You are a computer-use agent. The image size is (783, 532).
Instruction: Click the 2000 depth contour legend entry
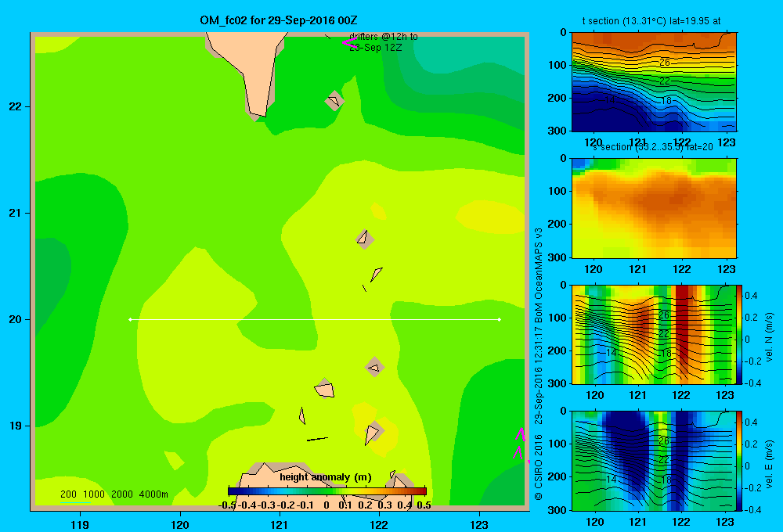click(x=122, y=494)
